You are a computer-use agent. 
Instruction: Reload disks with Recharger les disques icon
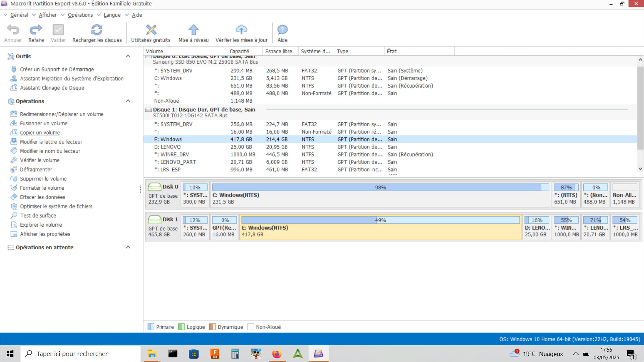point(97,30)
